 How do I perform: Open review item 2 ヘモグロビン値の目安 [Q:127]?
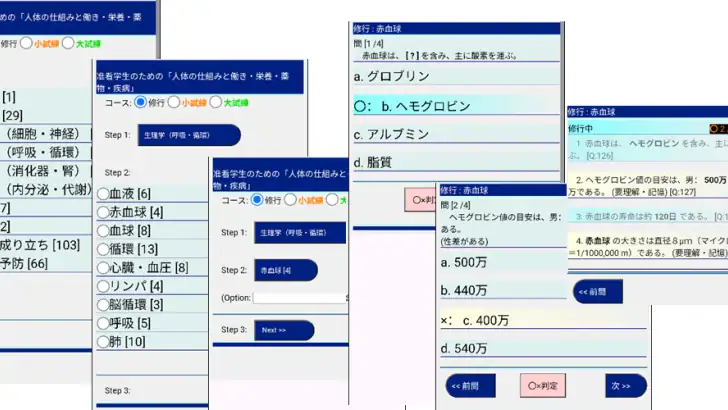pos(648,186)
